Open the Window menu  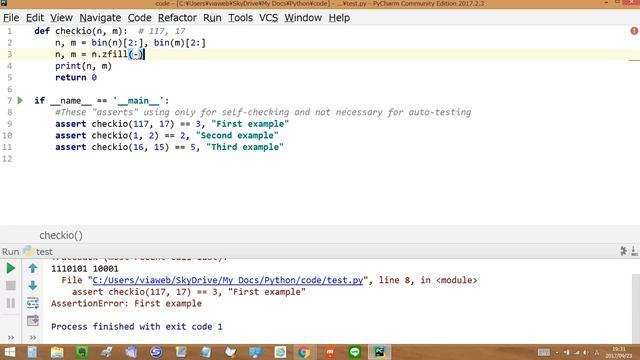click(303, 18)
